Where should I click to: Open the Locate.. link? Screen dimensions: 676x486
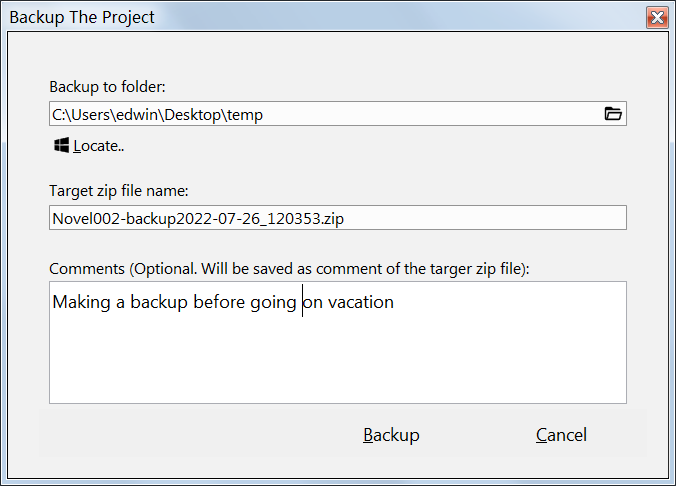point(99,146)
